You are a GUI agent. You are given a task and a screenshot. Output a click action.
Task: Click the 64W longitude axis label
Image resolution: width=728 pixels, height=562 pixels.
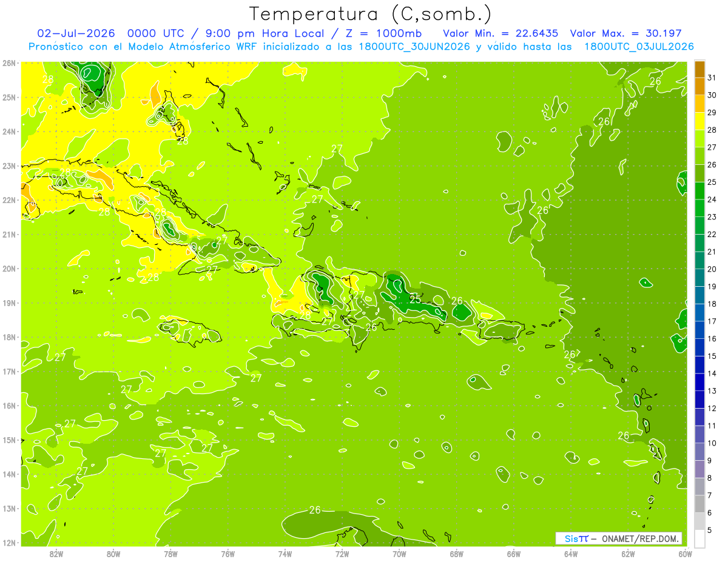[571, 554]
